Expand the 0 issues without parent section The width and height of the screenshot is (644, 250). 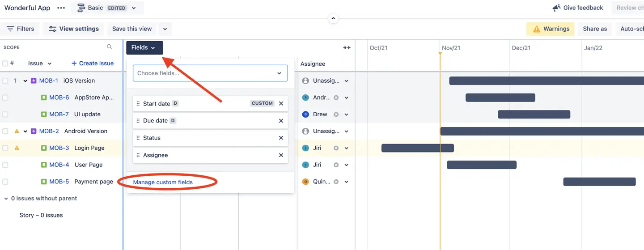6,199
